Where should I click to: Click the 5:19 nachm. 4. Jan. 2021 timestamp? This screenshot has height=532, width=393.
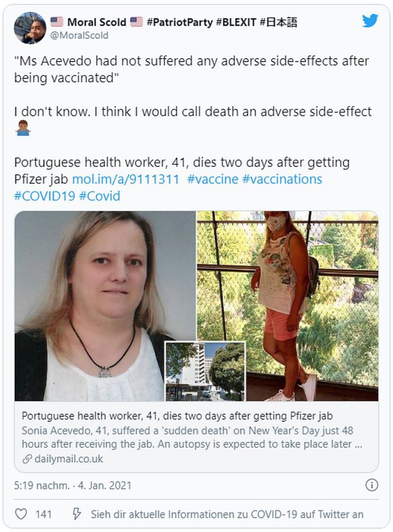click(x=73, y=485)
